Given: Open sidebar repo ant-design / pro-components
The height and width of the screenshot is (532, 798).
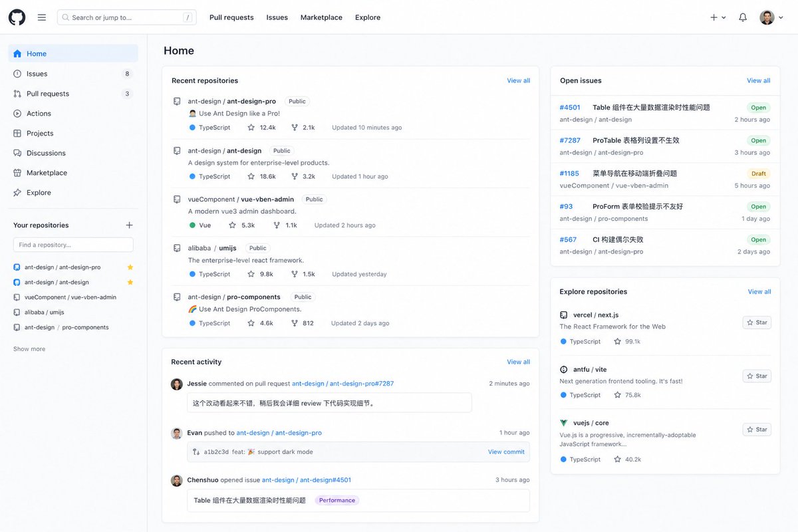Looking at the screenshot, I should coord(66,327).
